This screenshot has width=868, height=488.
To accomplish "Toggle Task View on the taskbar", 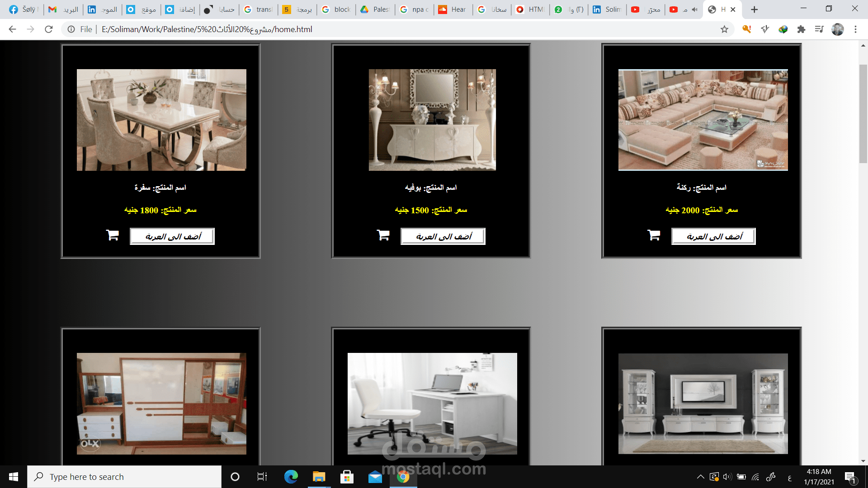I will pyautogui.click(x=262, y=477).
